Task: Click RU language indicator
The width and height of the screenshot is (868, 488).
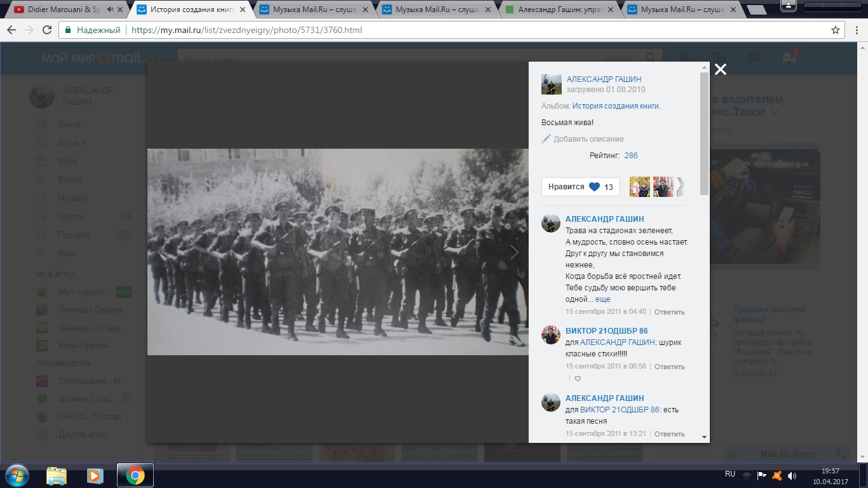Action: pyautogui.click(x=730, y=474)
